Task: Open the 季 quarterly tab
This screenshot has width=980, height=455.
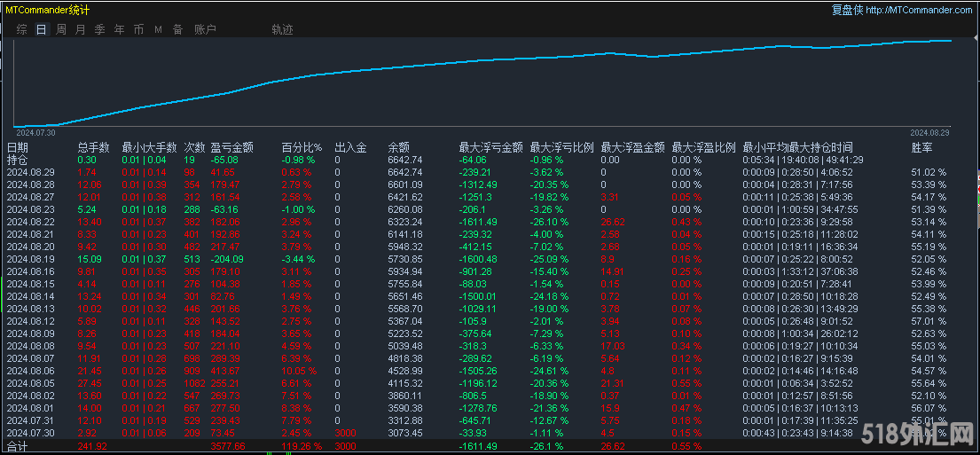Action: (x=100, y=29)
